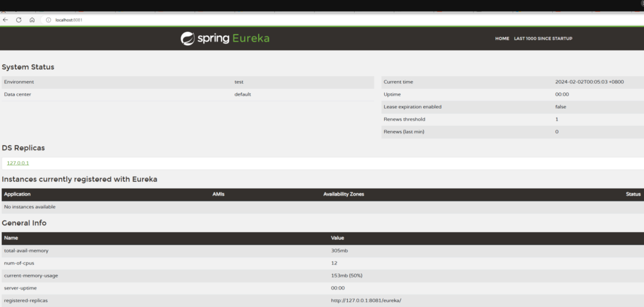Image resolution: width=644 pixels, height=307 pixels.
Task: Click the No instances available row
Action: click(x=322, y=207)
